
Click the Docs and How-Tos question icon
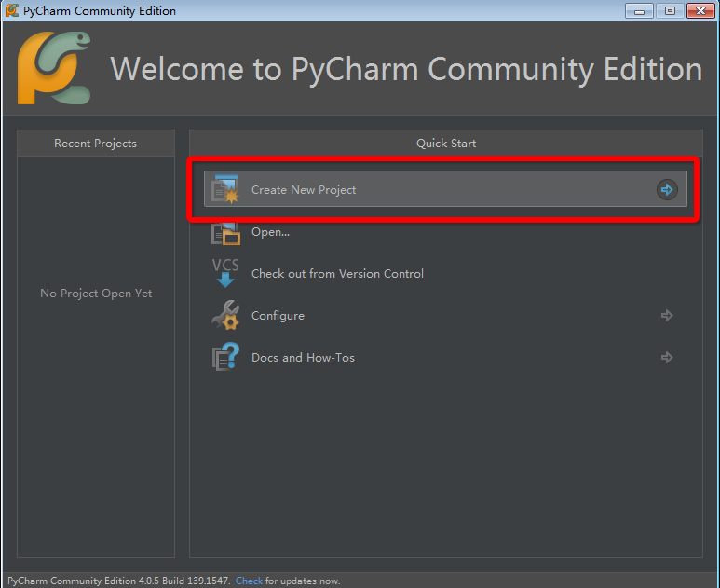point(225,357)
